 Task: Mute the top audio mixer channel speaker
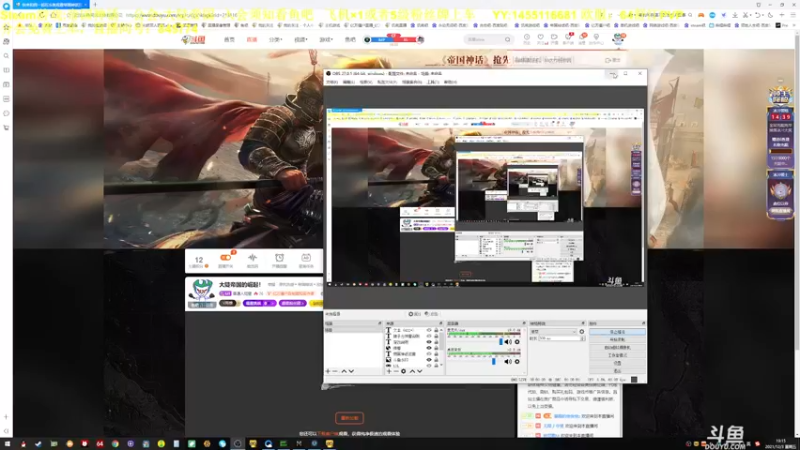click(x=507, y=342)
